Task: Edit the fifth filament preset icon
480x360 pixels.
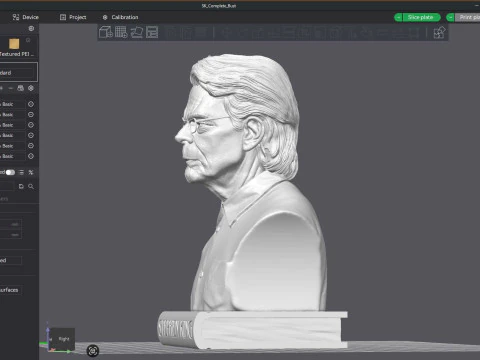Action: [x=31, y=146]
